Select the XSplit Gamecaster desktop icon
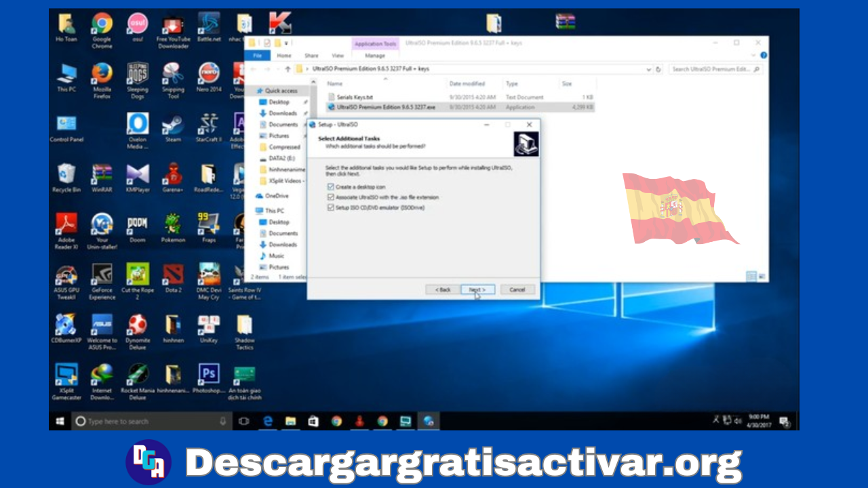This screenshot has width=868, height=488. pyautogui.click(x=66, y=382)
